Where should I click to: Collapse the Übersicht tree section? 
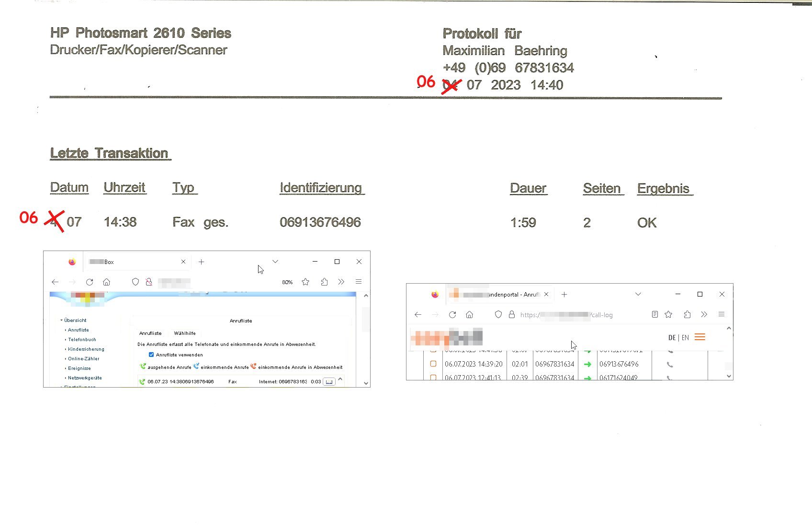61,320
